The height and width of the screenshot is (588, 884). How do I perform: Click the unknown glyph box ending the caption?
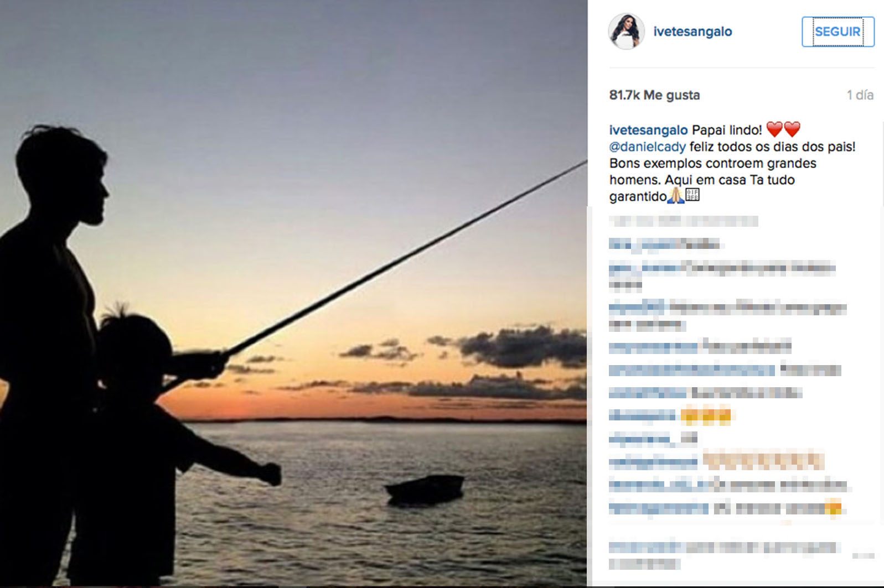[692, 195]
